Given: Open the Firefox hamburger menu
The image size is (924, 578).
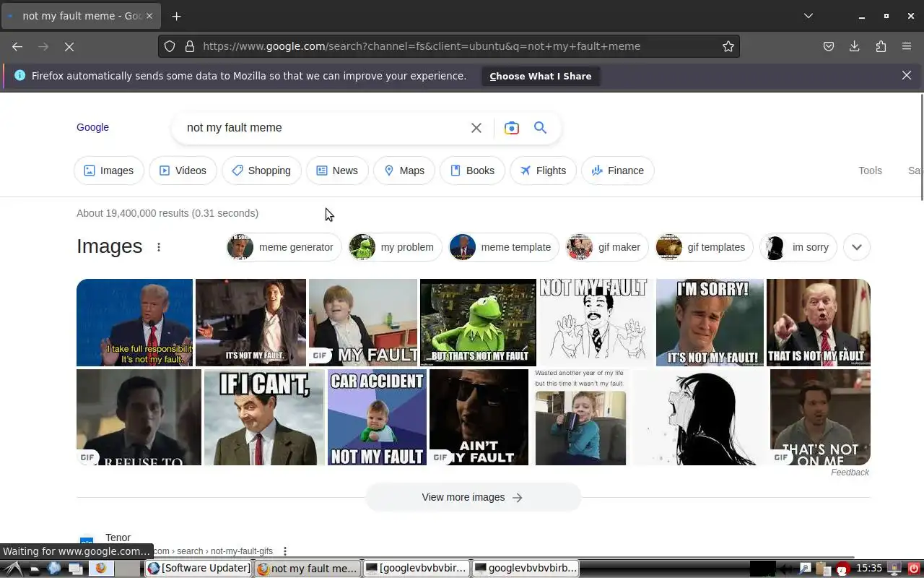Looking at the screenshot, I should pos(907,46).
